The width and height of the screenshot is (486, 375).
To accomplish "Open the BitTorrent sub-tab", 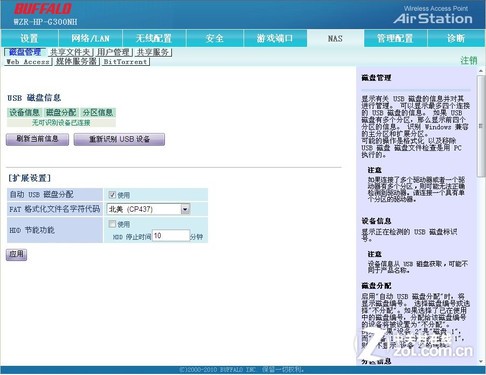I will 125,62.
